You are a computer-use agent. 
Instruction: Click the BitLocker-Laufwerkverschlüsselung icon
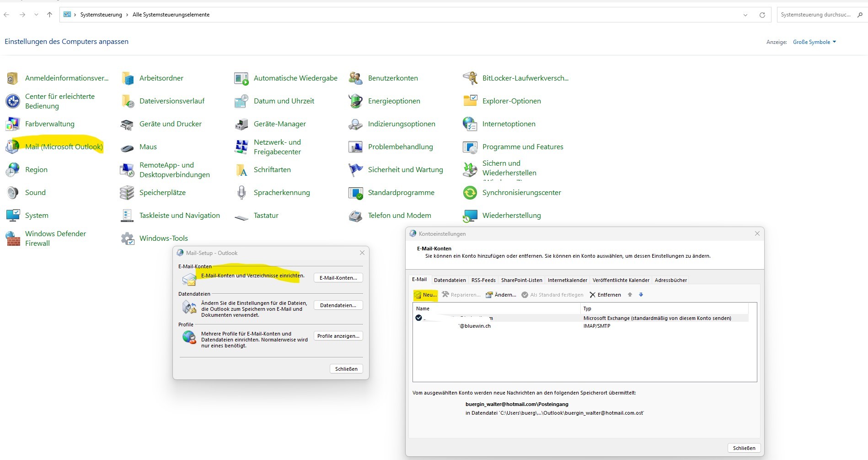[x=470, y=78]
